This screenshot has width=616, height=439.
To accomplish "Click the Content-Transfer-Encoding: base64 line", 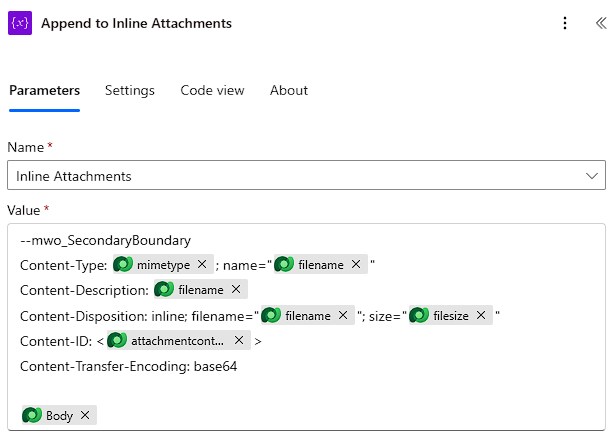I will tap(128, 366).
